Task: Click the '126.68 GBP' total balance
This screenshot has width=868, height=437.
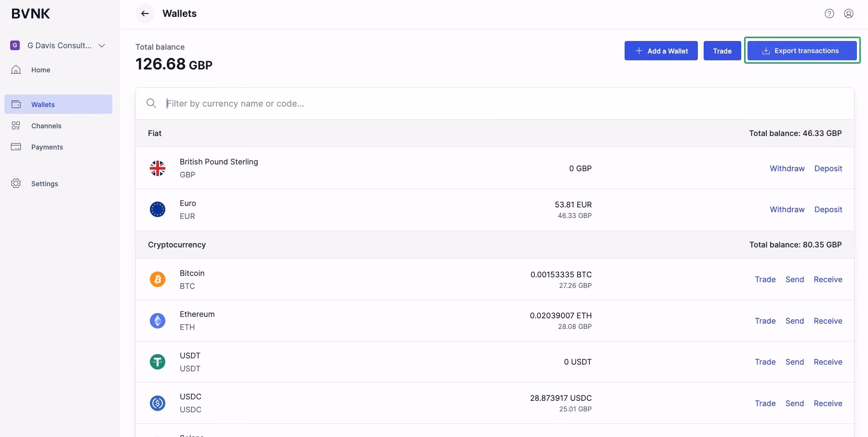Action: pos(174,64)
